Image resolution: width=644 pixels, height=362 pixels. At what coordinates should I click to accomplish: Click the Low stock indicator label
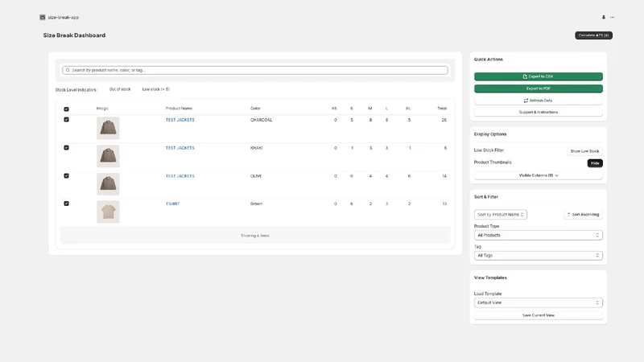[x=155, y=89]
